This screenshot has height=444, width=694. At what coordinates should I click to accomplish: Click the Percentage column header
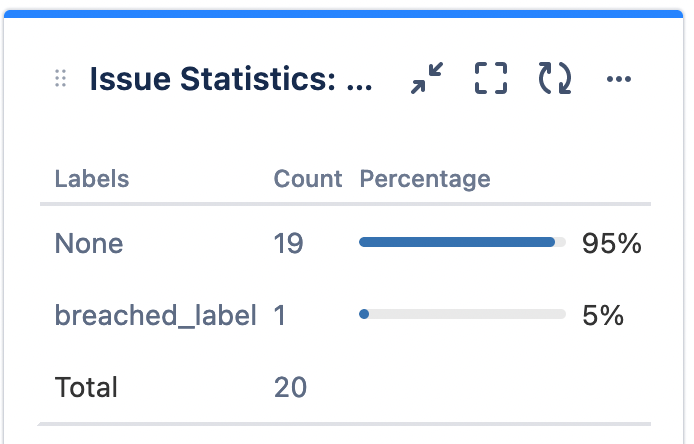coord(424,179)
